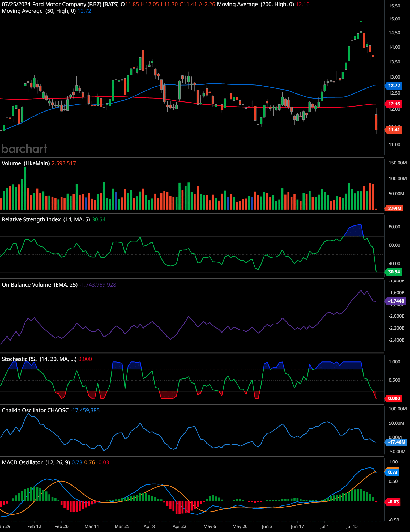Image resolution: width=410 pixels, height=532 pixels.
Task: Click the last red candlestick near 11.41
Action: click(x=376, y=122)
